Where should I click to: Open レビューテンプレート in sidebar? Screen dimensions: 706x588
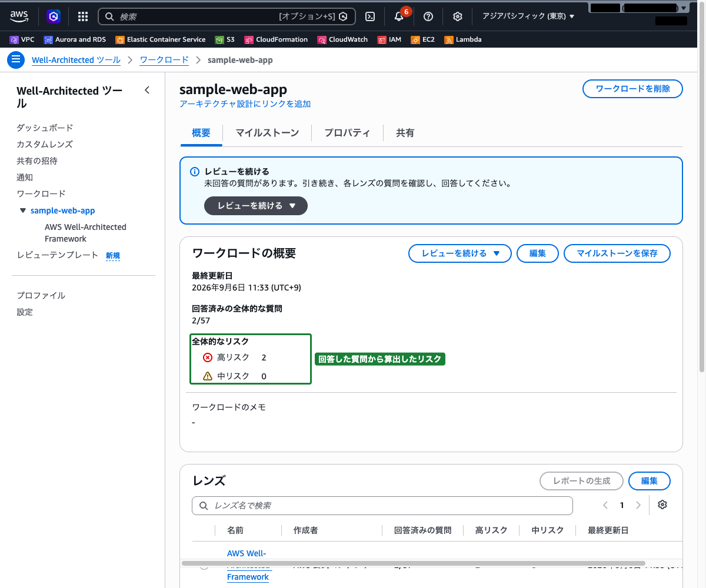pos(58,255)
